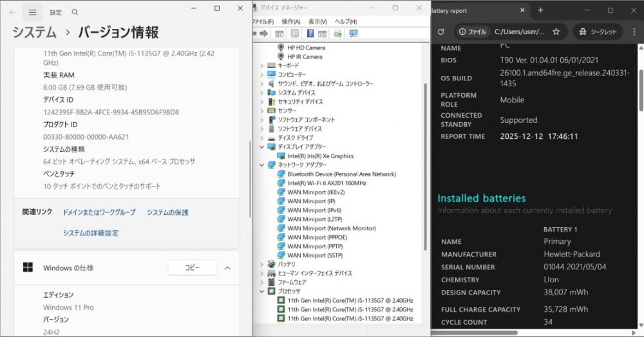
Task: Expand the コンピューター node
Action: click(x=261, y=75)
